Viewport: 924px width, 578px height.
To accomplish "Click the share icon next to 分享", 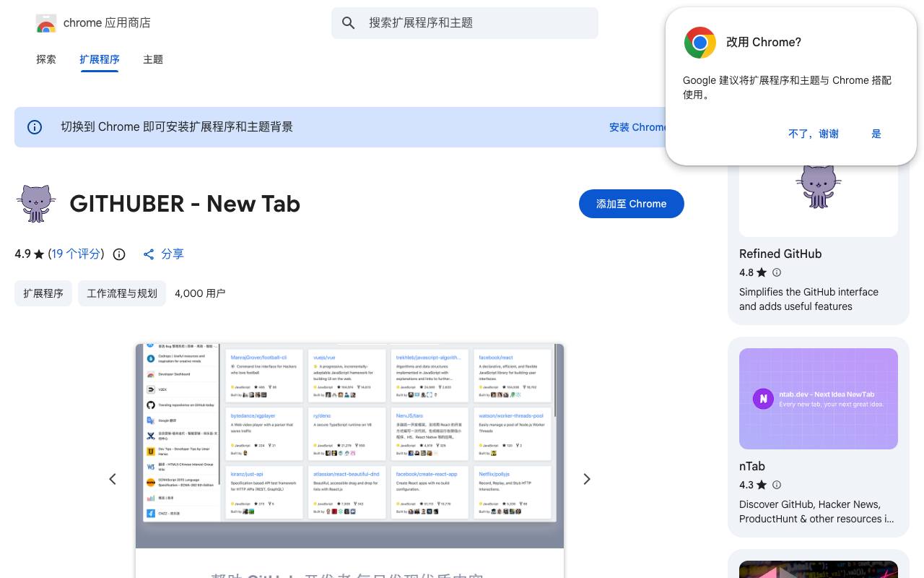I will point(149,254).
